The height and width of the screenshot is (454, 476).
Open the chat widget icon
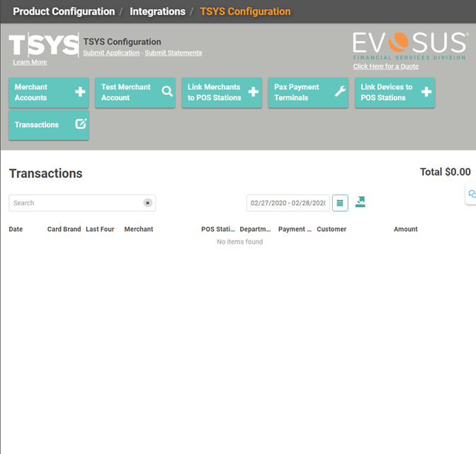pos(471,194)
